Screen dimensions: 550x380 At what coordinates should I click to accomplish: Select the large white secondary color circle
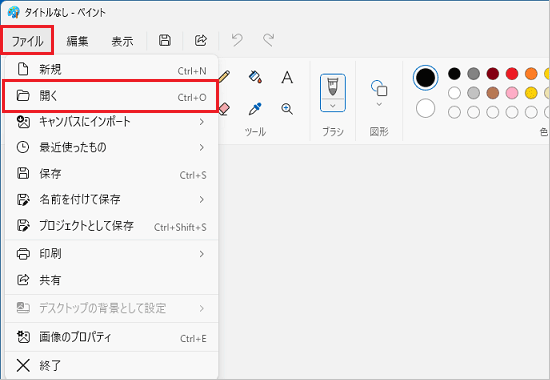(x=425, y=108)
